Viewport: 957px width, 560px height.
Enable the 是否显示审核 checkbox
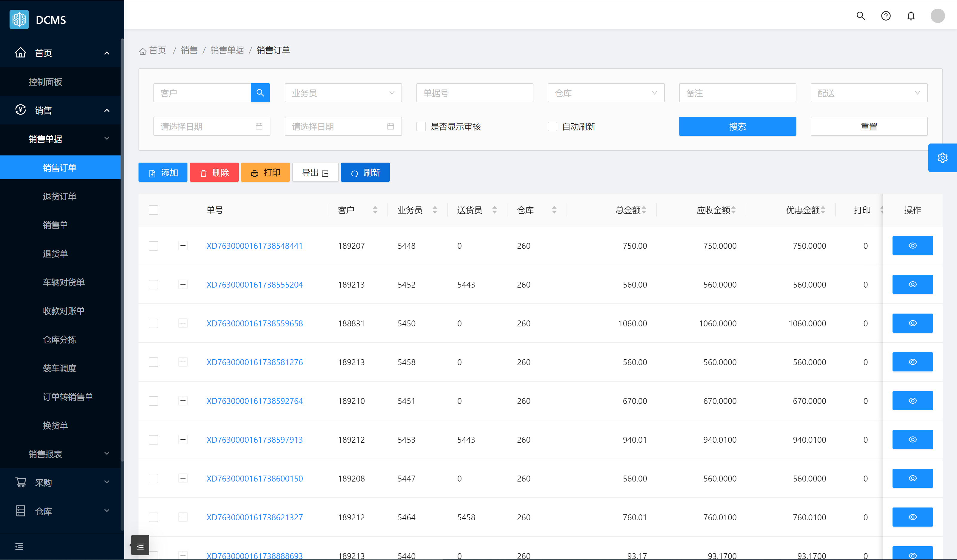tap(421, 126)
